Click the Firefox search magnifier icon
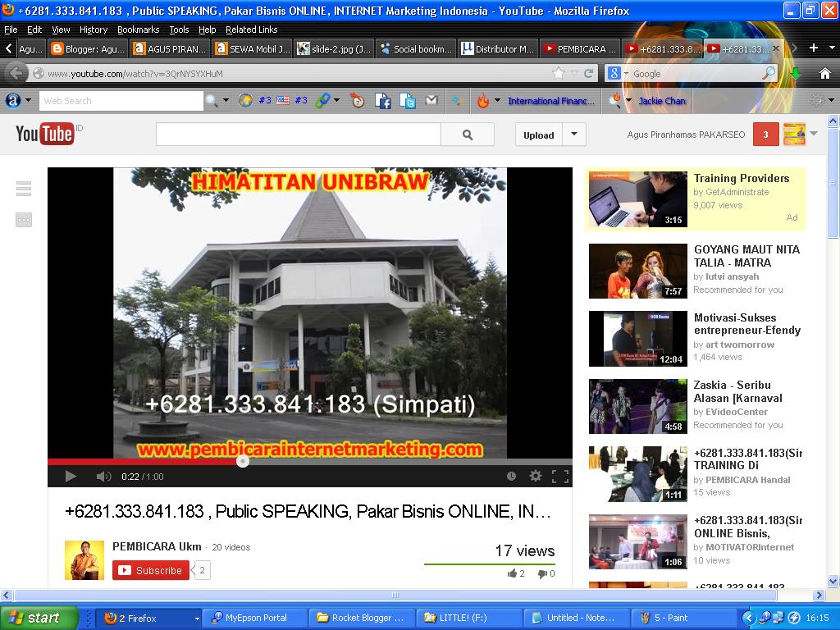The height and width of the screenshot is (630, 840). (768, 73)
